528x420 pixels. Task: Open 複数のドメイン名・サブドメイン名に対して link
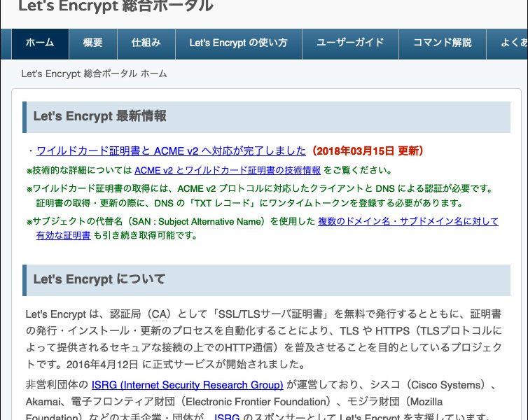408,221
